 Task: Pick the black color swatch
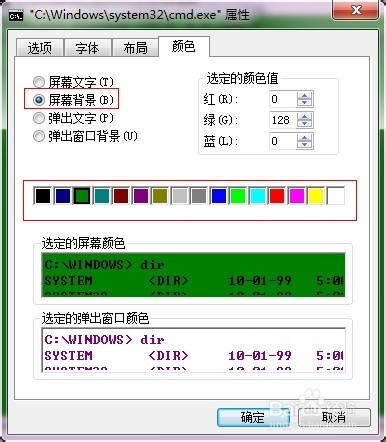(43, 196)
